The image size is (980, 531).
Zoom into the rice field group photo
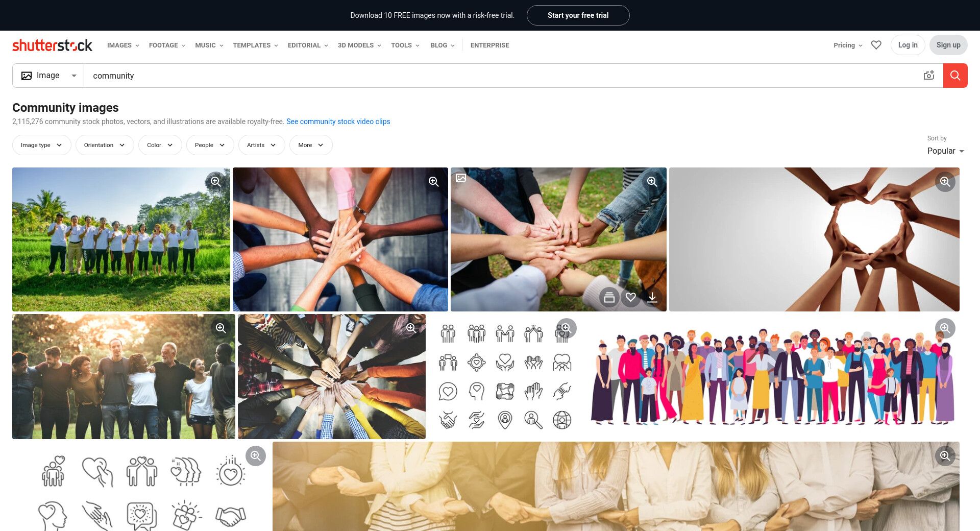point(215,182)
